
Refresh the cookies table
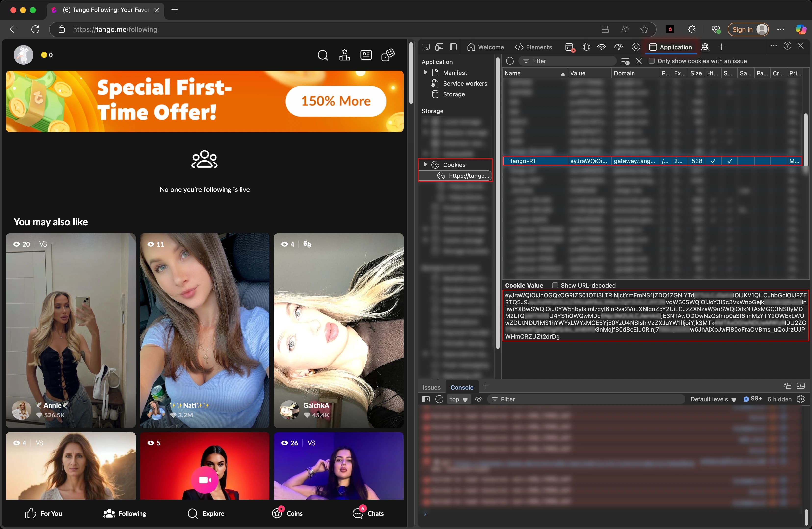tap(510, 61)
